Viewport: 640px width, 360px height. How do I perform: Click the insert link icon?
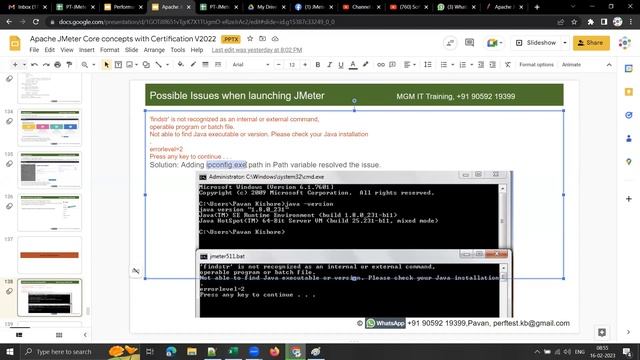point(381,64)
